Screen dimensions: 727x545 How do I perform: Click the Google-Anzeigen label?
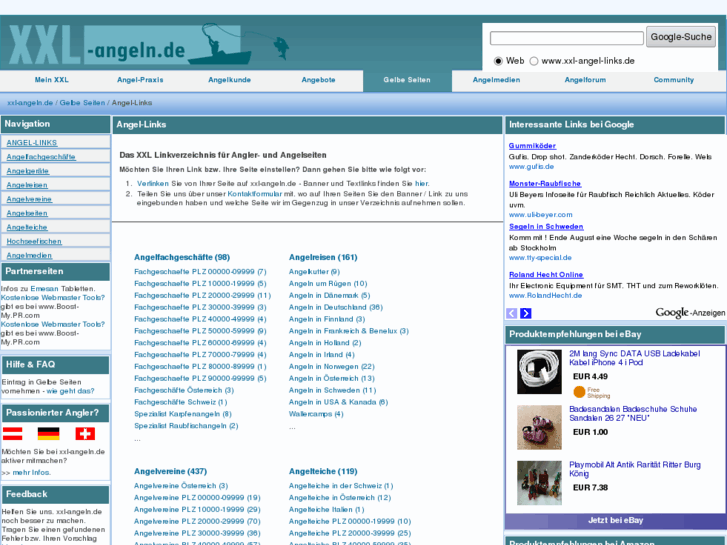pyautogui.click(x=690, y=313)
